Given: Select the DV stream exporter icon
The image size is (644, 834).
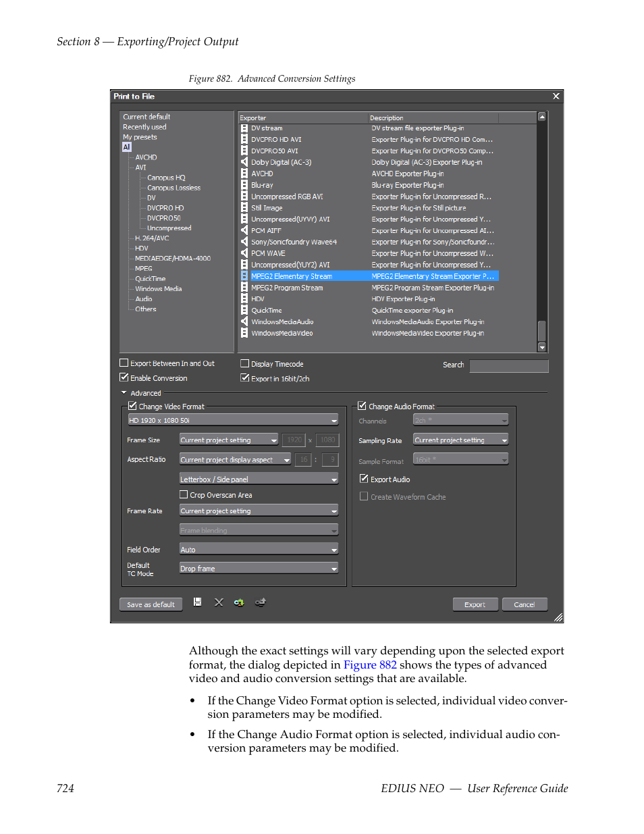Looking at the screenshot, I should [244, 128].
